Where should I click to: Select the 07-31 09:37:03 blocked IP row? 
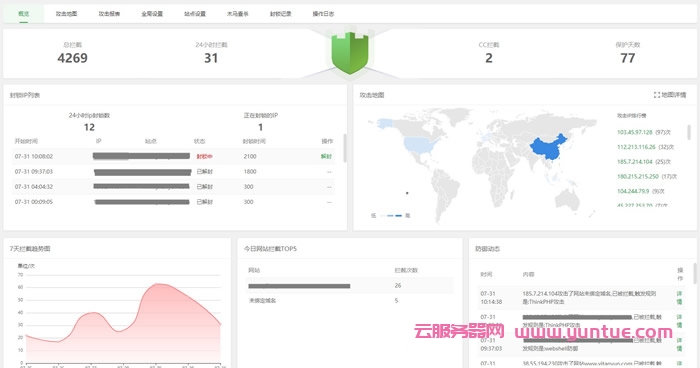point(174,171)
